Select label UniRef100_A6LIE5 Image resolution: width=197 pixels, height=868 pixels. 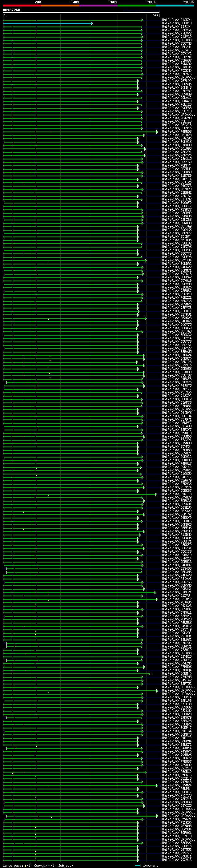177,104
